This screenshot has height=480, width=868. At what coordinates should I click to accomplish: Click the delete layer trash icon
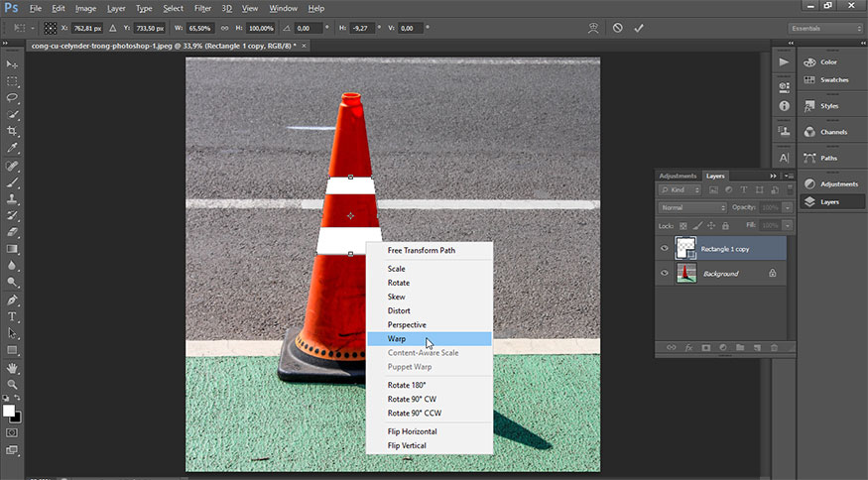(774, 347)
